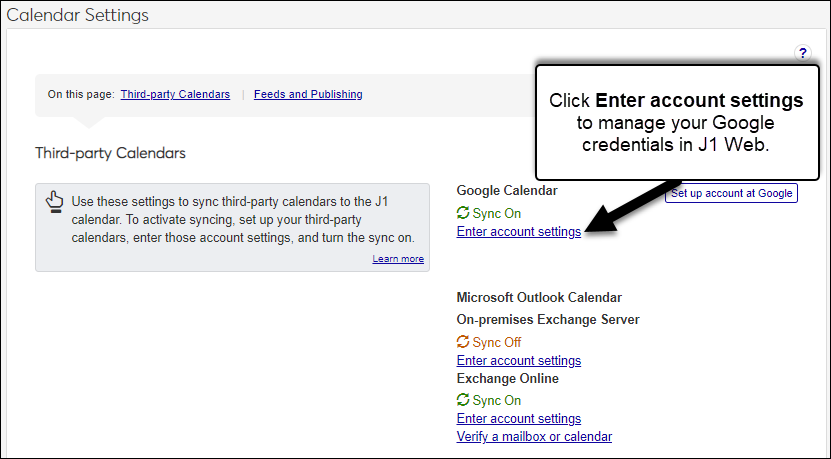The width and height of the screenshot is (831, 459).
Task: Click Exchange Online's Sync On status text
Action: 497,400
